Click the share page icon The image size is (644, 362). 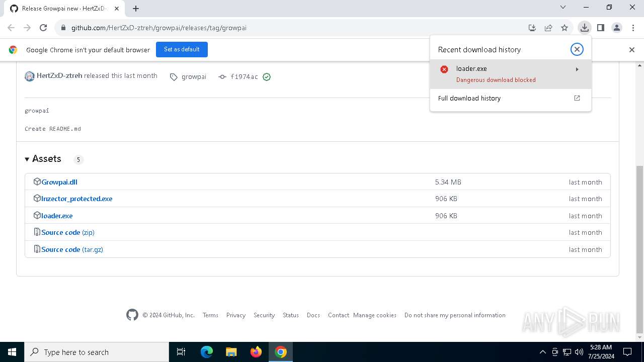click(548, 28)
